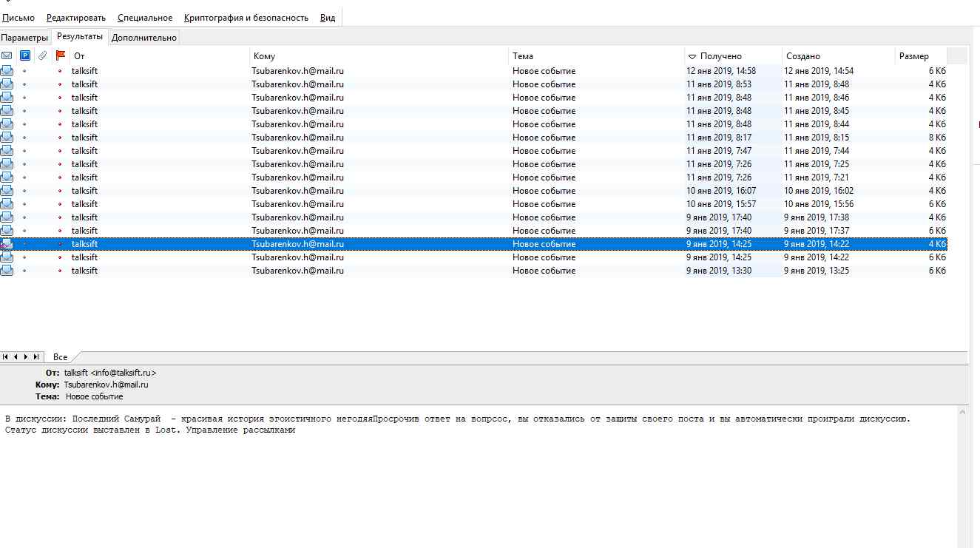Open the Специальное menu
The image size is (980, 548).
tap(145, 18)
